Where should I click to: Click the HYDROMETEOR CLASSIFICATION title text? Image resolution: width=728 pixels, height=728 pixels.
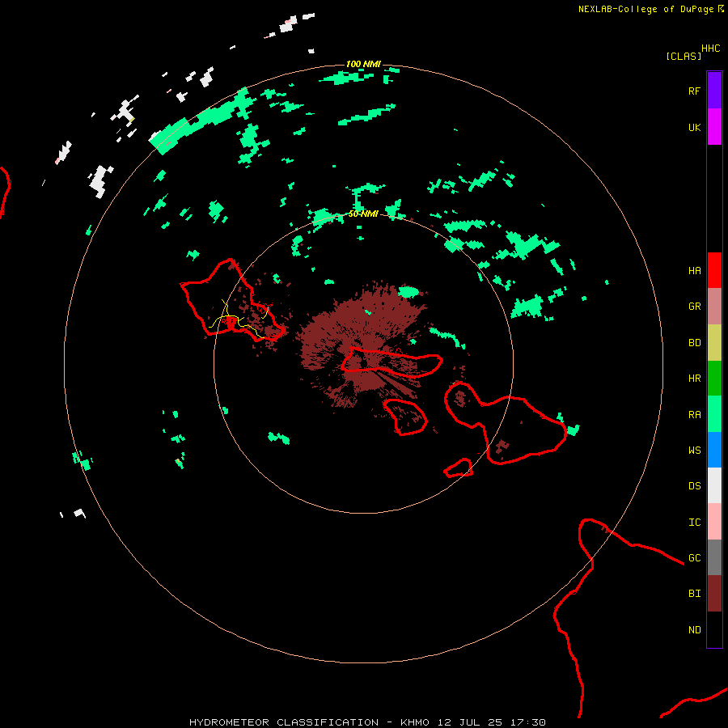tap(284, 722)
